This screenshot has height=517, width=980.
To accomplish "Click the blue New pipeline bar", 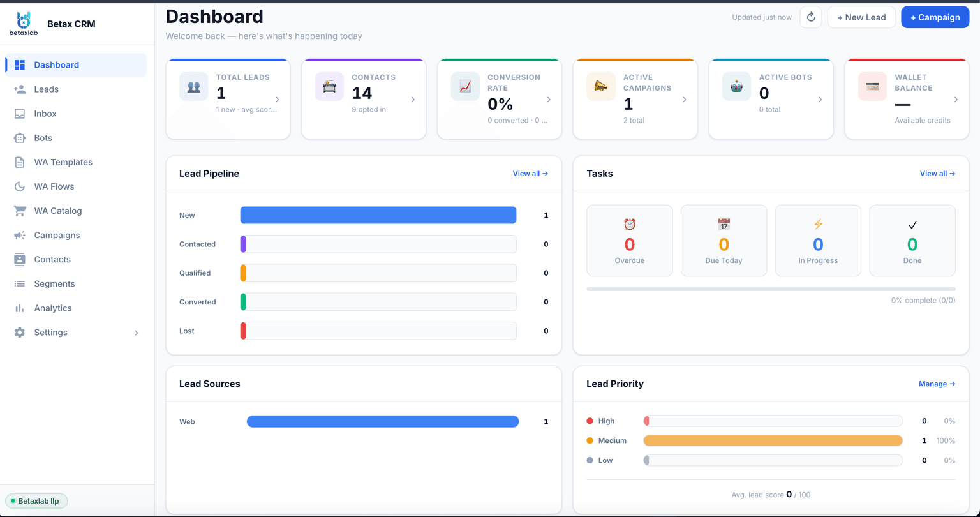I will [378, 215].
